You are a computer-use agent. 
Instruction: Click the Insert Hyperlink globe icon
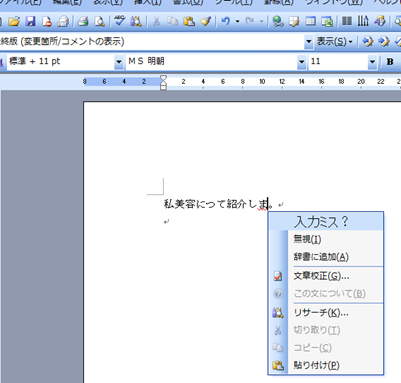(x=278, y=22)
